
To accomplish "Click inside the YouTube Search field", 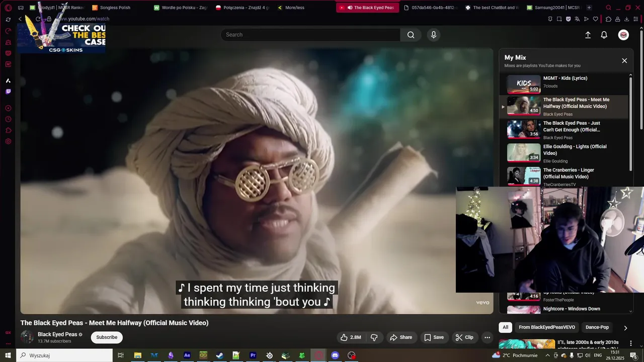I will (310, 35).
